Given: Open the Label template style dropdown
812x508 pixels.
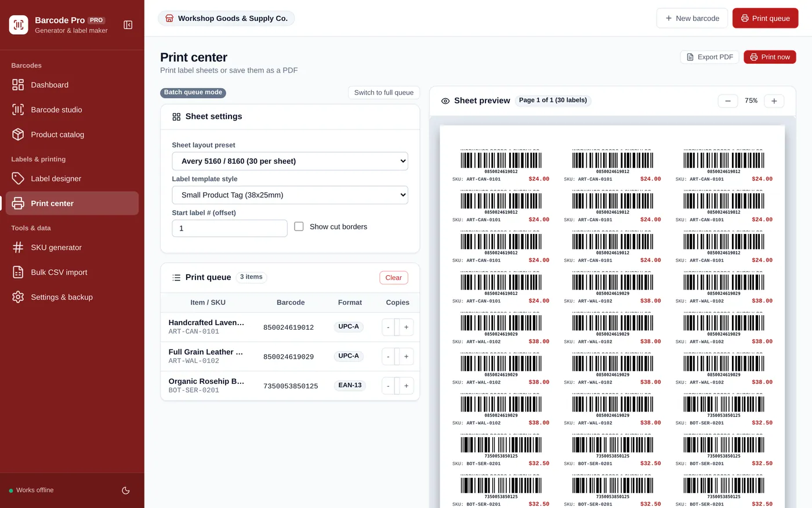Looking at the screenshot, I should click(x=290, y=195).
